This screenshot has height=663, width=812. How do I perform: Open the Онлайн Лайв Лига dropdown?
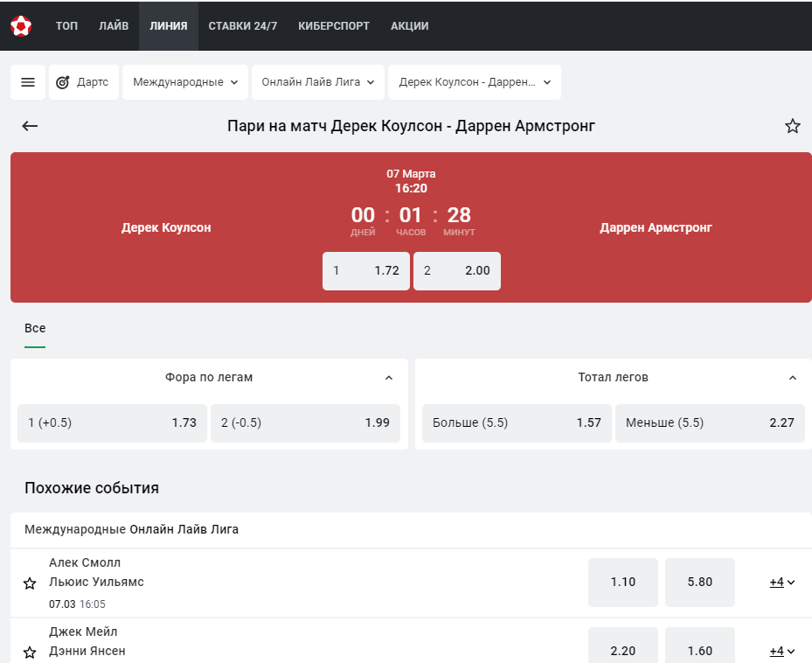click(x=318, y=82)
